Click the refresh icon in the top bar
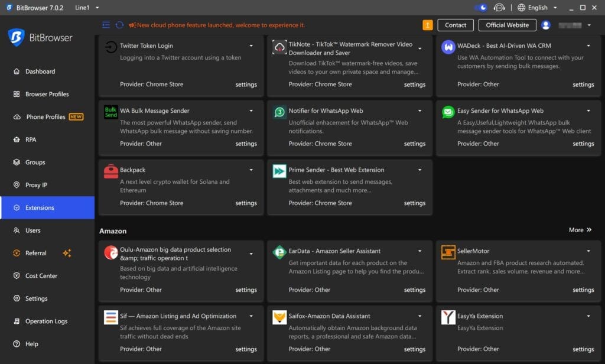605x364 pixels. [x=119, y=25]
